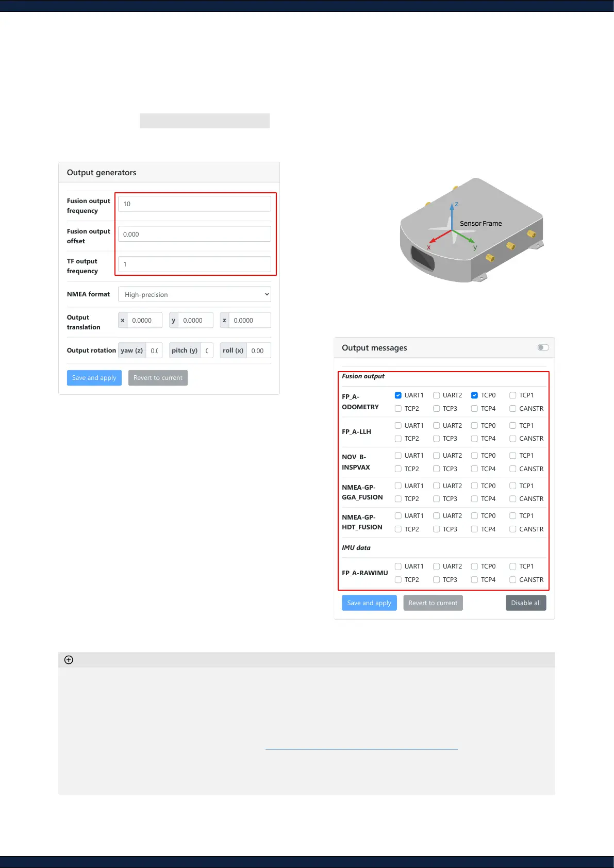
Task: Check UART2 for FP_A-LLH
Action: [436, 426]
